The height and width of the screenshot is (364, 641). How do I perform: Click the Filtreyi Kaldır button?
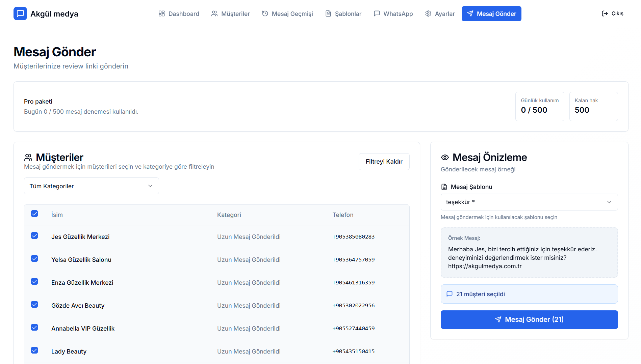click(x=384, y=162)
